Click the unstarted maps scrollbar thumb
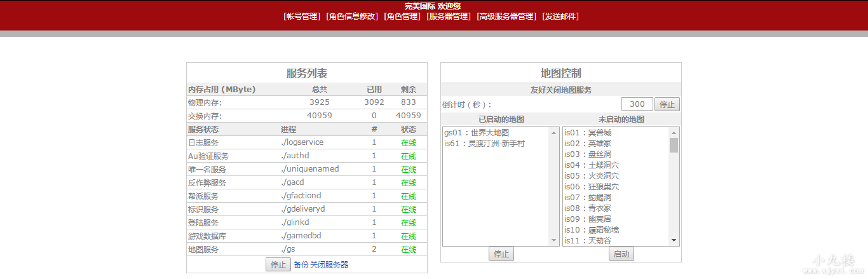868x279 pixels. click(x=674, y=146)
